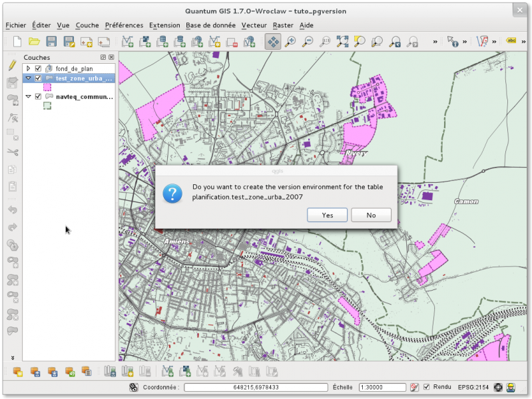The height and width of the screenshot is (399, 532).
Task: Click the Zoom Full extent icon
Action: click(342, 42)
